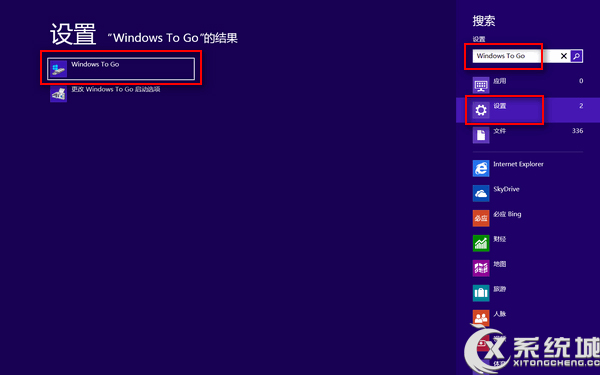Search in the SkyDrive cloud icon
This screenshot has width=600, height=375.
point(481,193)
